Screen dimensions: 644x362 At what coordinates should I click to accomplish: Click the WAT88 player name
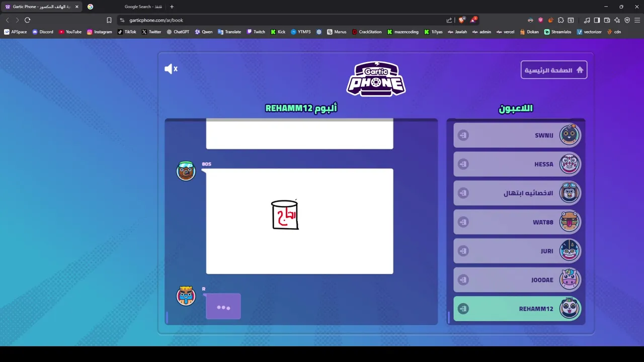543,222
